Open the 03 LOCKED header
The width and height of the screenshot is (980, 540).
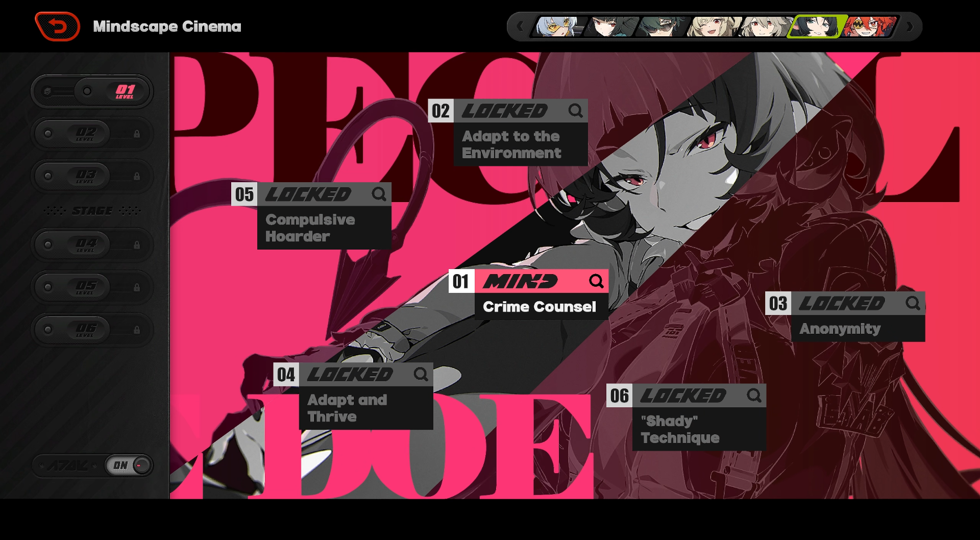(845, 303)
